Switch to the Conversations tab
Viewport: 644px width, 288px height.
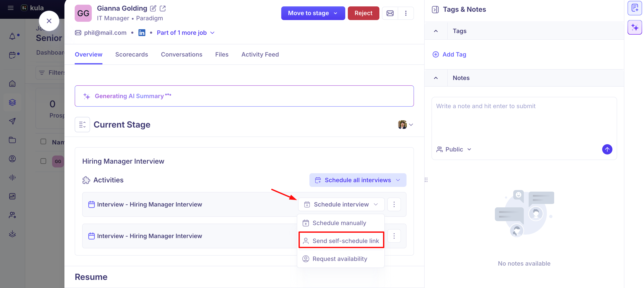coord(182,54)
